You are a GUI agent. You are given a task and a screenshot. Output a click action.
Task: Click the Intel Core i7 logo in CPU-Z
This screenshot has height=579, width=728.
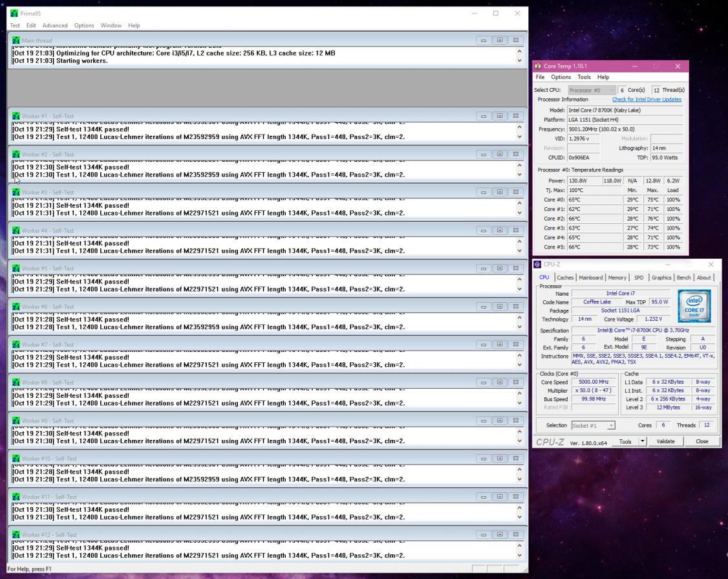coord(694,306)
